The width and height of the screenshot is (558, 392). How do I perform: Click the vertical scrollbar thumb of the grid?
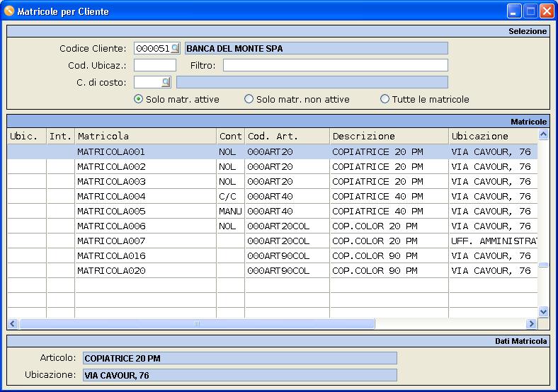(543, 265)
